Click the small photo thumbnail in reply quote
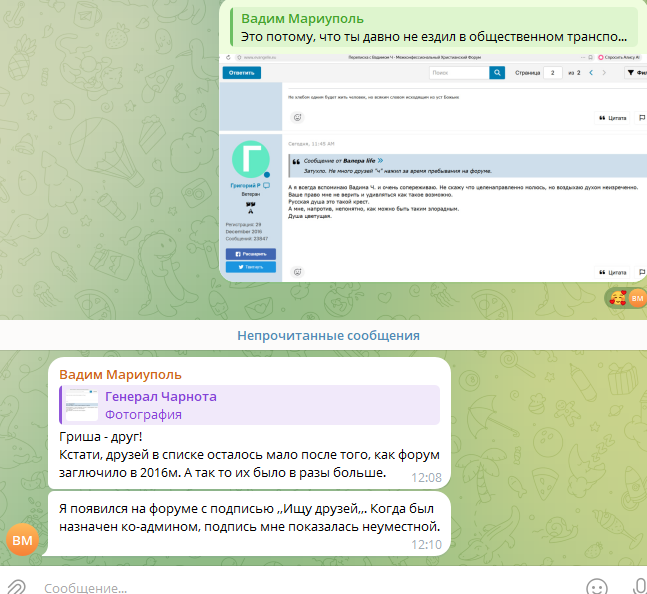The width and height of the screenshot is (647, 594). click(x=82, y=405)
